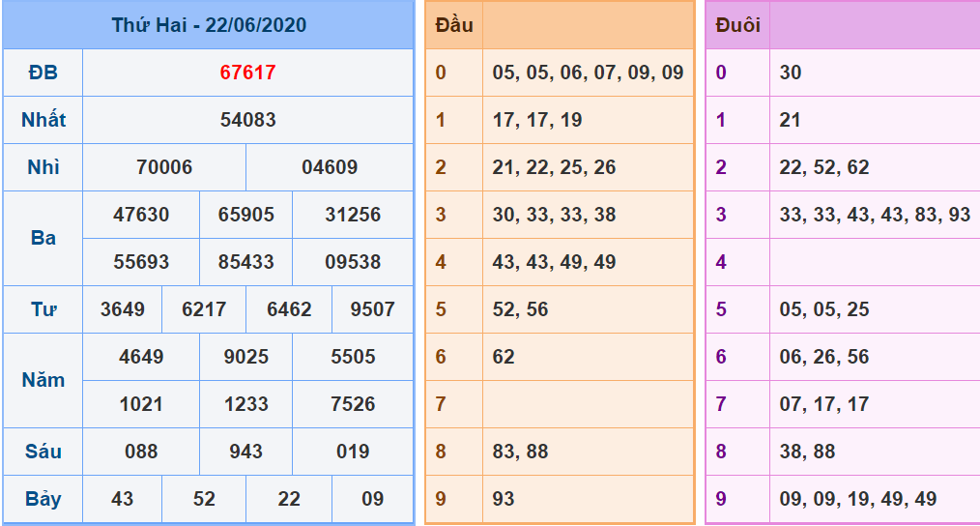Click the Sáu prize number 943
Screen dimensions: 980x526
tap(246, 452)
